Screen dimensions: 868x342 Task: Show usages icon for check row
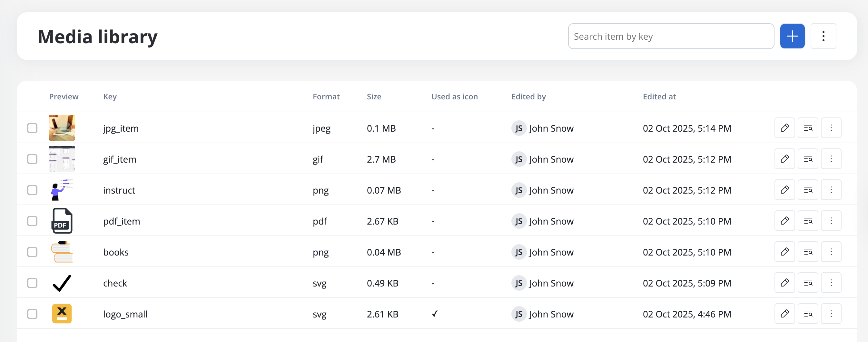tap(808, 283)
